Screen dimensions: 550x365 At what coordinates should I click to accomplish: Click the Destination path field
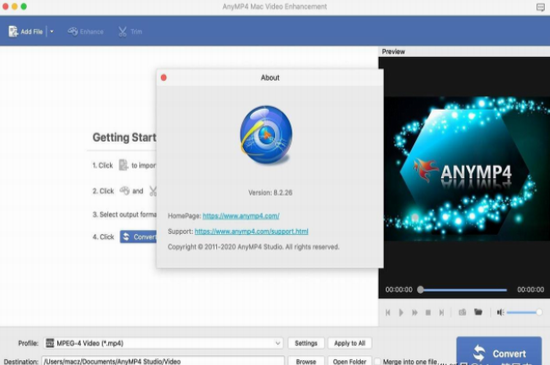point(163,361)
